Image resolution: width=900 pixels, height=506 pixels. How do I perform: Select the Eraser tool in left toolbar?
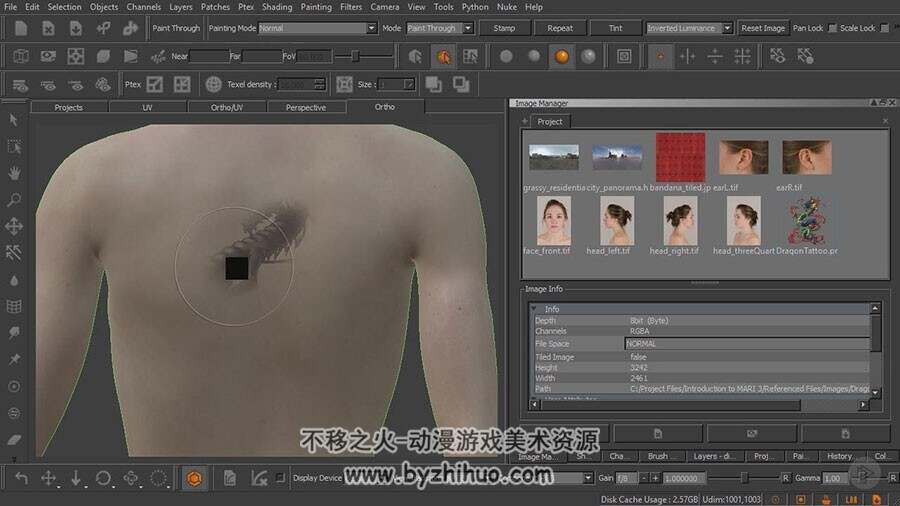pyautogui.click(x=14, y=439)
